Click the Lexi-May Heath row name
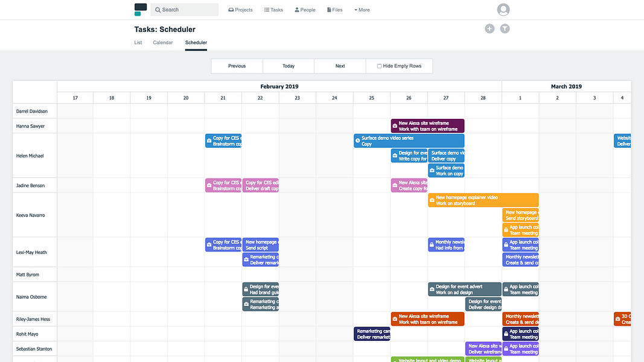644x362 pixels. [x=31, y=252]
